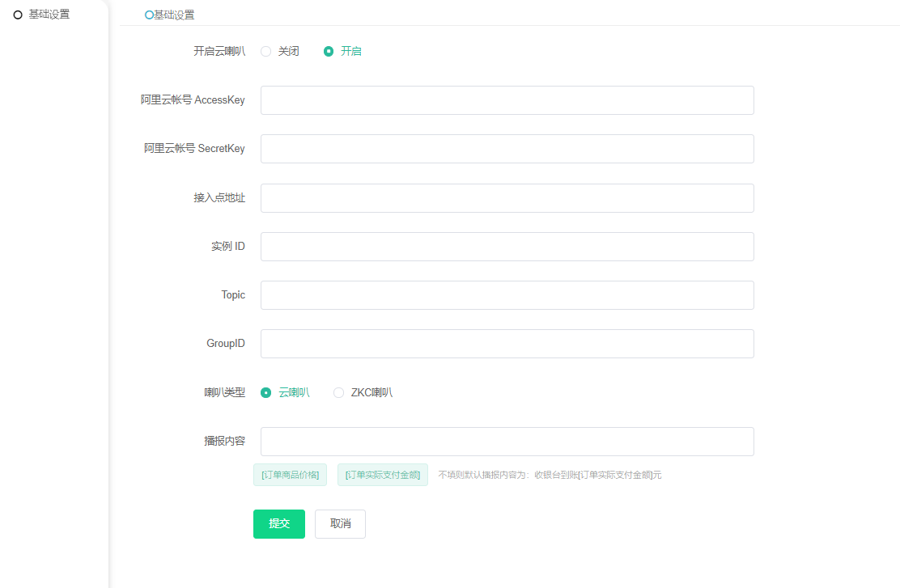Viewport: 900px width, 588px height.
Task: Click the teal circle icon in the page header
Action: tap(149, 15)
